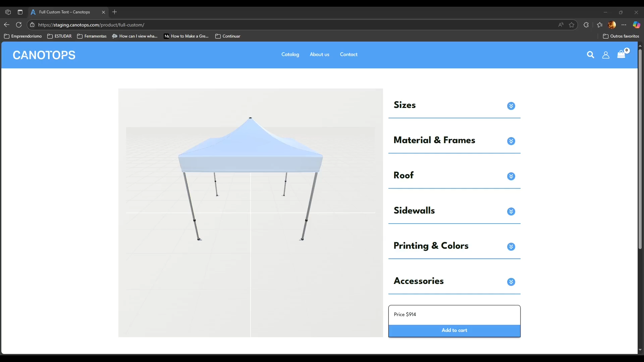The image size is (644, 362).
Task: Open the Continuar bookmarks folder
Action: click(228, 36)
